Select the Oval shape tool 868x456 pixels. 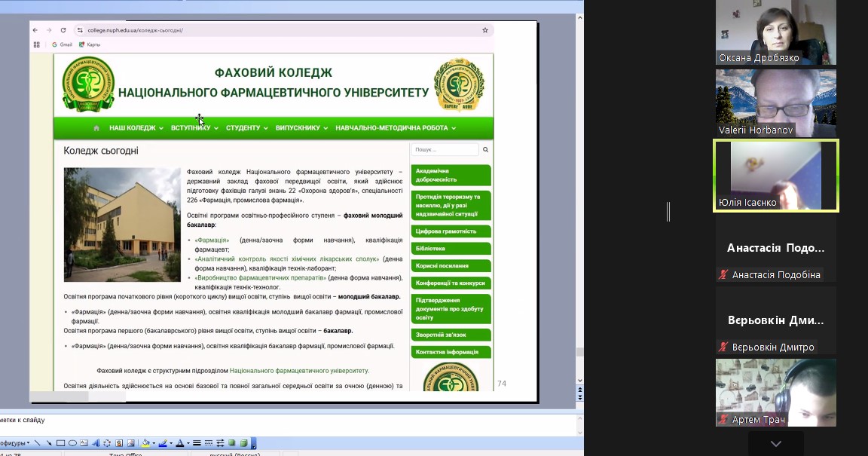click(72, 443)
